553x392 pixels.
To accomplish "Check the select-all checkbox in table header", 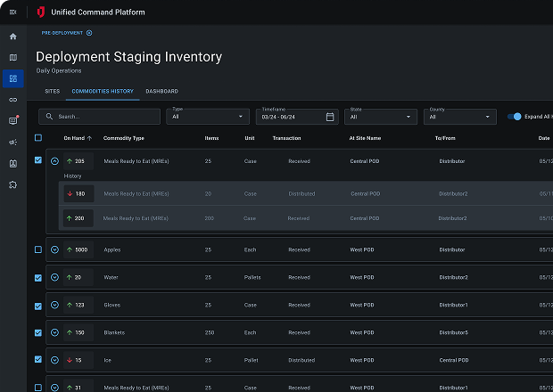I will point(37,138).
